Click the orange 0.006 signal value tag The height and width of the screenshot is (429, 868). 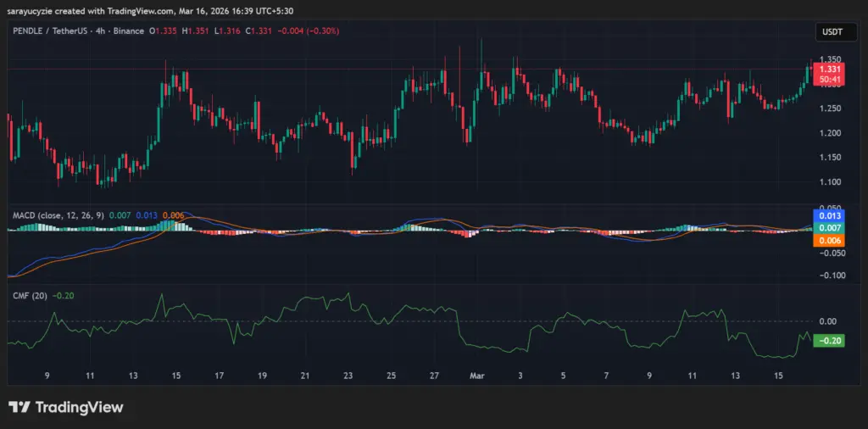827,241
